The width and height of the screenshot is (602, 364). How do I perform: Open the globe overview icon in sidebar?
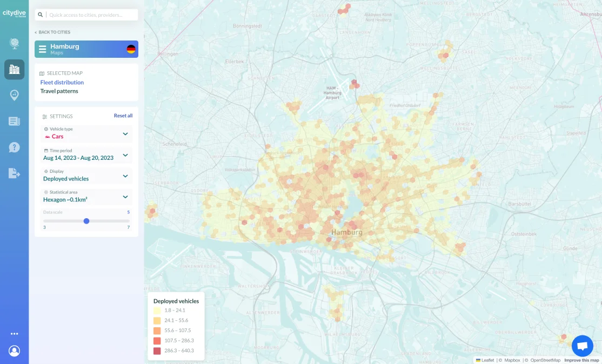point(15,43)
